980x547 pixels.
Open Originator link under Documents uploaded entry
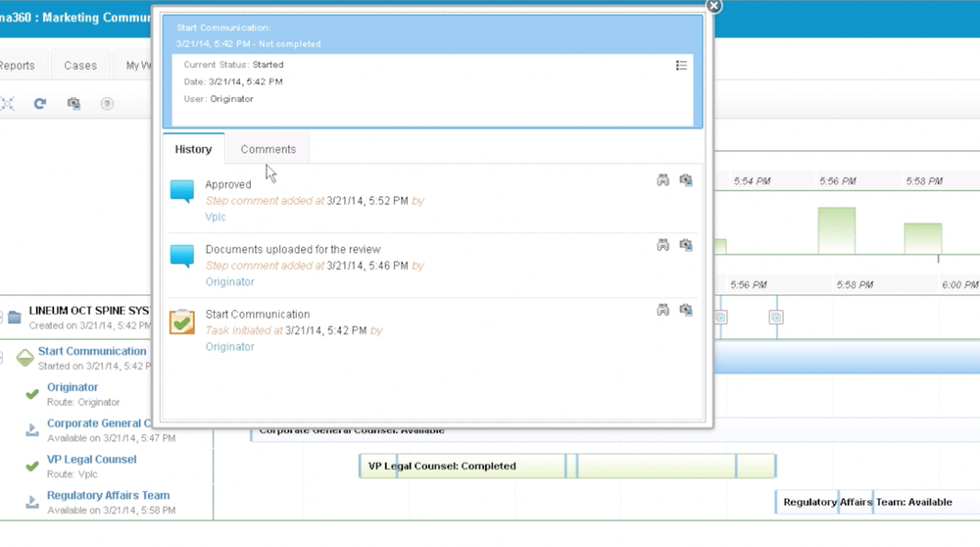click(x=230, y=282)
